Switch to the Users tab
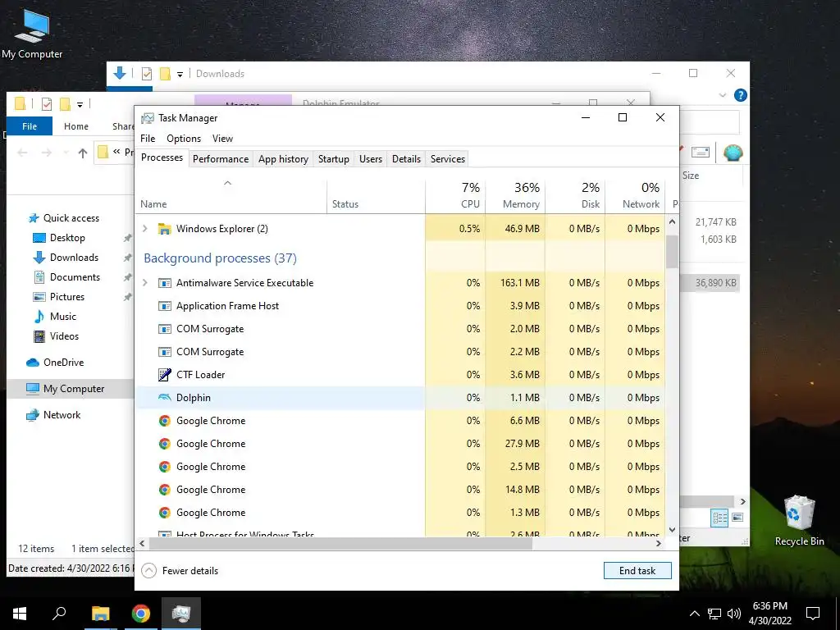Viewport: 840px width, 630px height. click(x=371, y=159)
